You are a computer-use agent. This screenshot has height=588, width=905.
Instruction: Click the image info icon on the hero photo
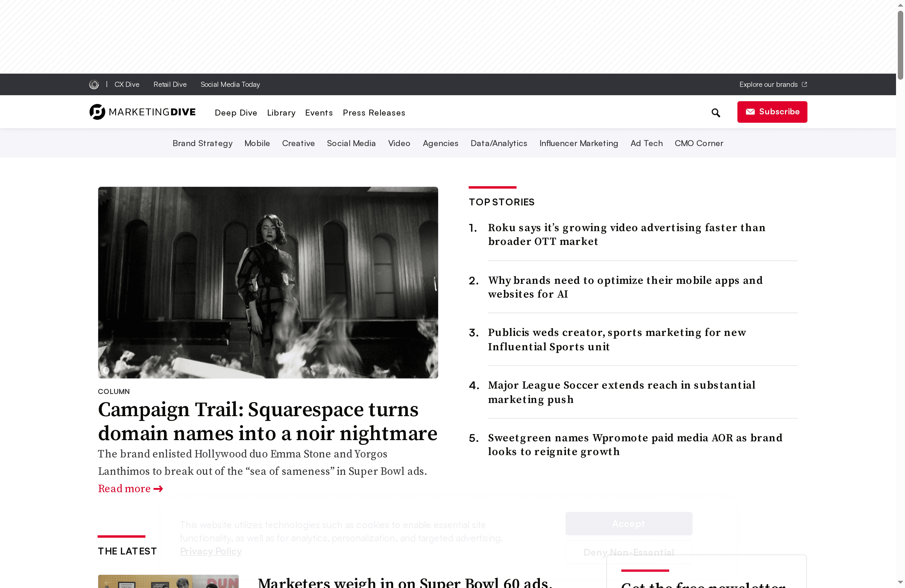click(106, 370)
